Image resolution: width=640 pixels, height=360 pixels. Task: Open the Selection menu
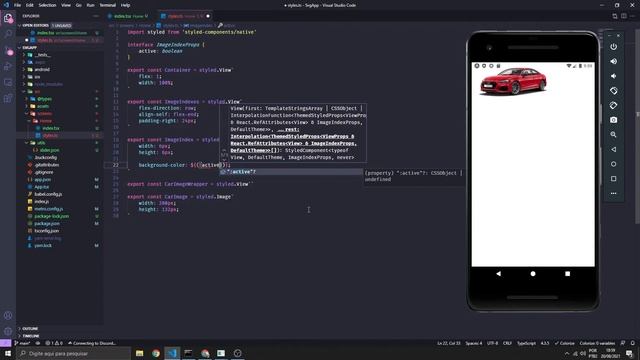pos(47,5)
